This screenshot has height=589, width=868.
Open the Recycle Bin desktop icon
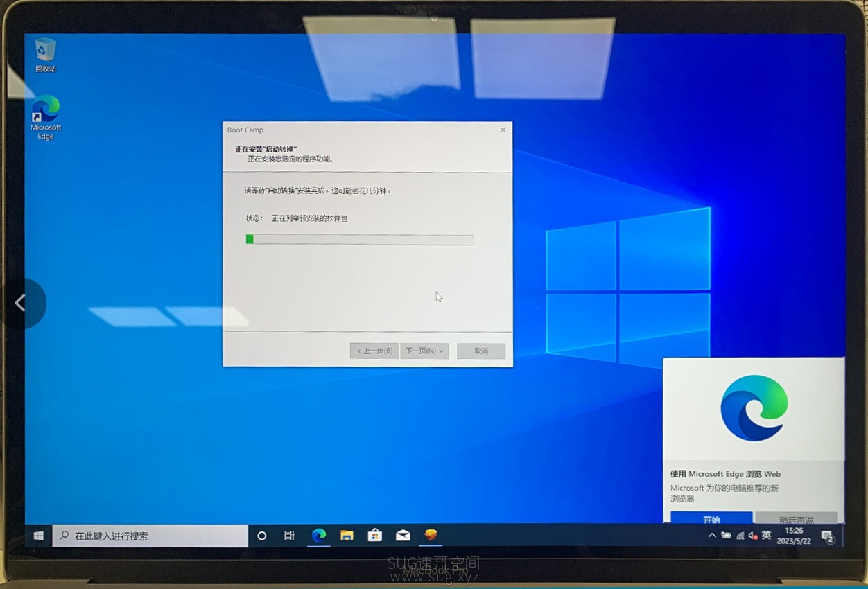(x=46, y=55)
